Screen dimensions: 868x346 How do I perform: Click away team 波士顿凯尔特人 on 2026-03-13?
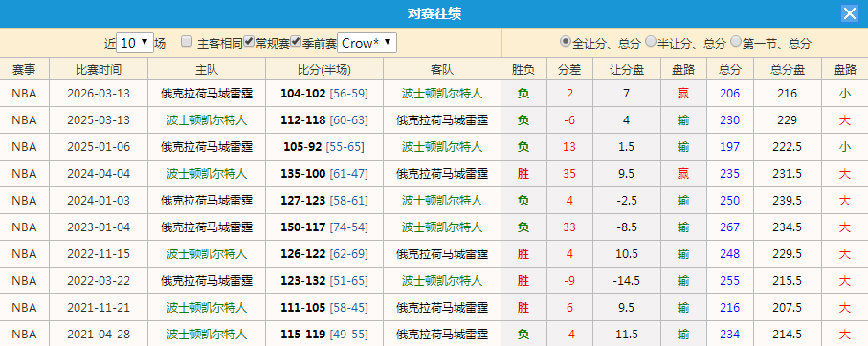click(442, 94)
